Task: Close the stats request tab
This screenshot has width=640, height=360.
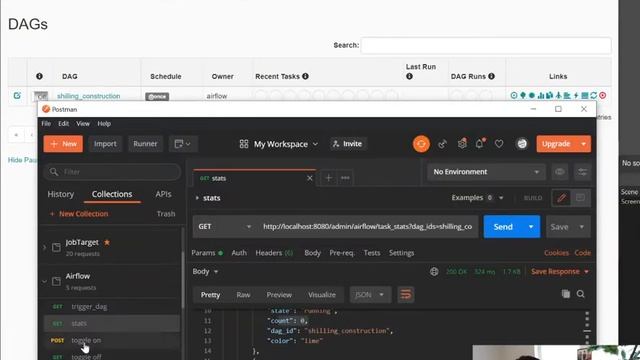Action: 310,178
